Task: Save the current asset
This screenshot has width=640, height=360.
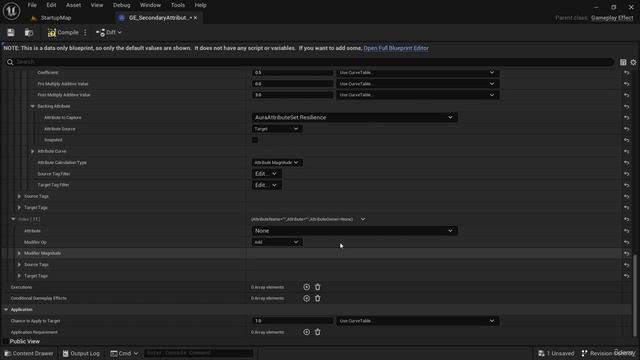Action: pyautogui.click(x=11, y=32)
